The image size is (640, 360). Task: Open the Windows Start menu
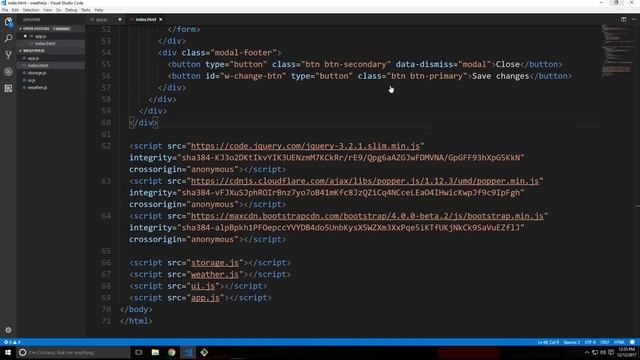pos(8,352)
